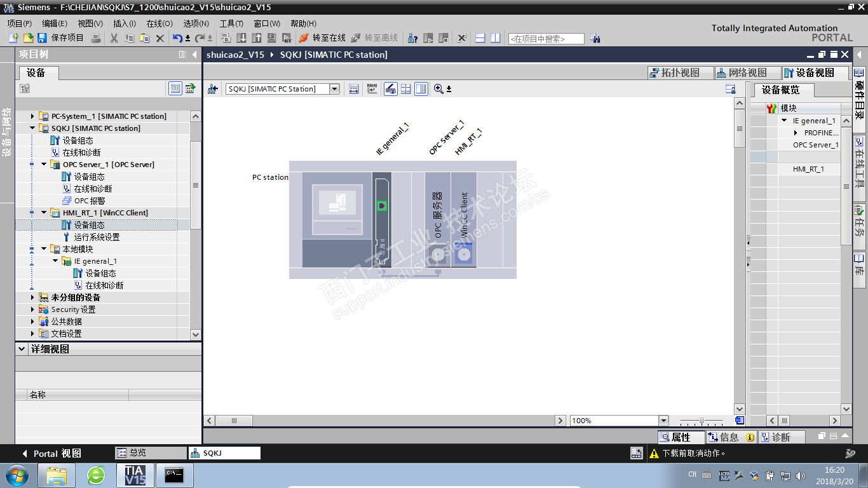Viewport: 868px width, 488px height.
Task: Create a new project with toolbar icon
Action: (x=13, y=38)
